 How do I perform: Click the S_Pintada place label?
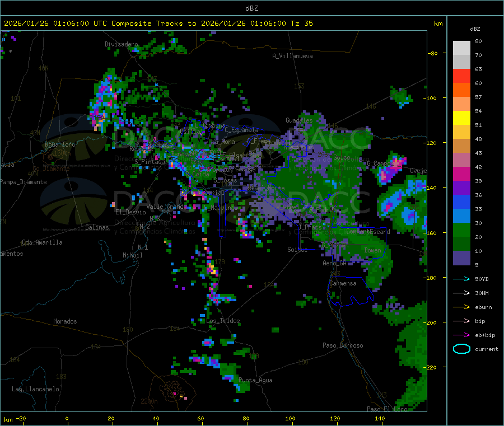pos(150,162)
